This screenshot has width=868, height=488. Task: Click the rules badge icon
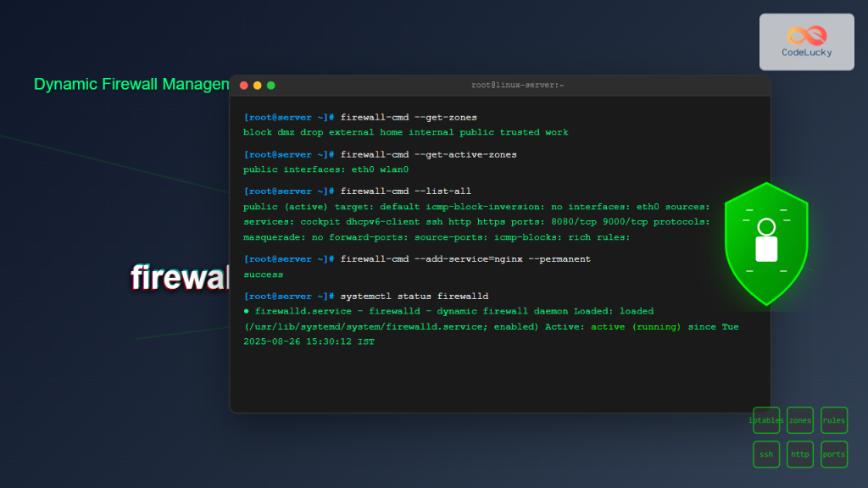(x=834, y=420)
